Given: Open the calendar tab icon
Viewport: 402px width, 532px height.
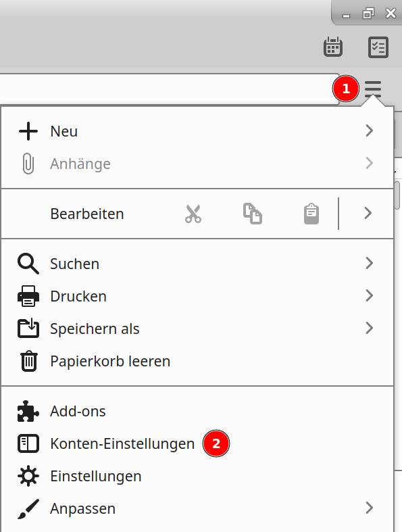Looking at the screenshot, I should 333,47.
